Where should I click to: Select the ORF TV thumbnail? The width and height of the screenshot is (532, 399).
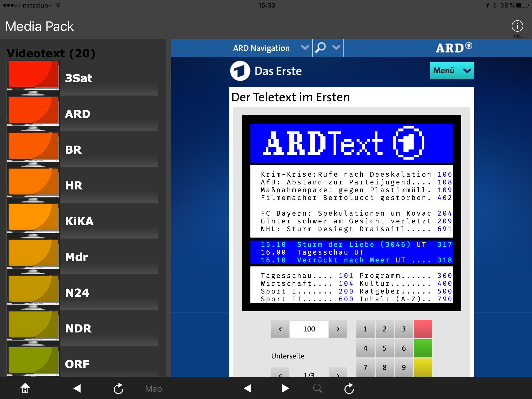point(33,362)
